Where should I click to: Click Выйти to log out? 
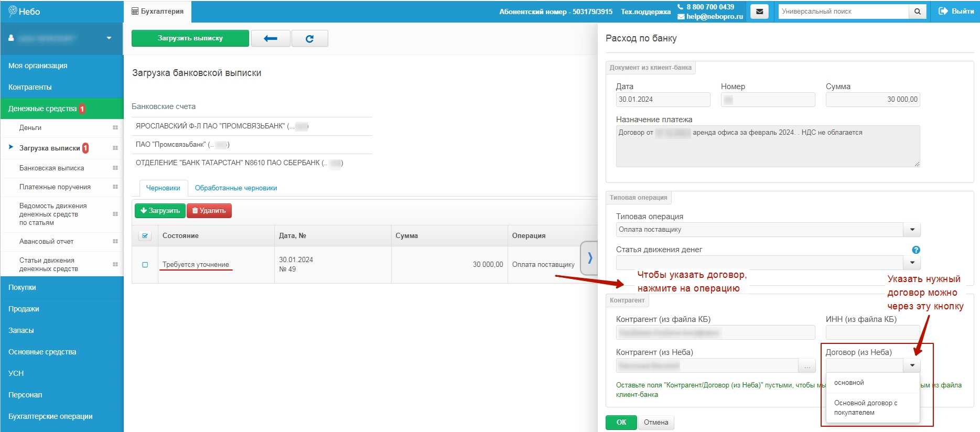[956, 11]
